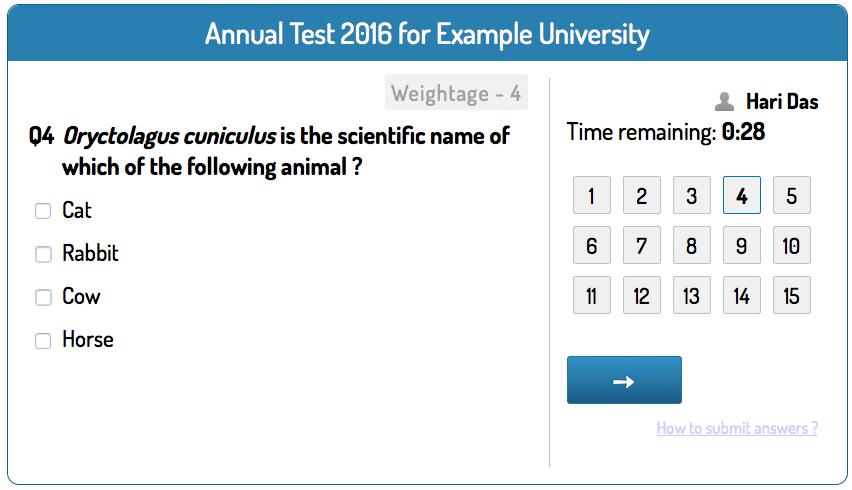This screenshot has height=490, width=852.
Task: Open question 7 from the number grid
Action: pos(642,245)
